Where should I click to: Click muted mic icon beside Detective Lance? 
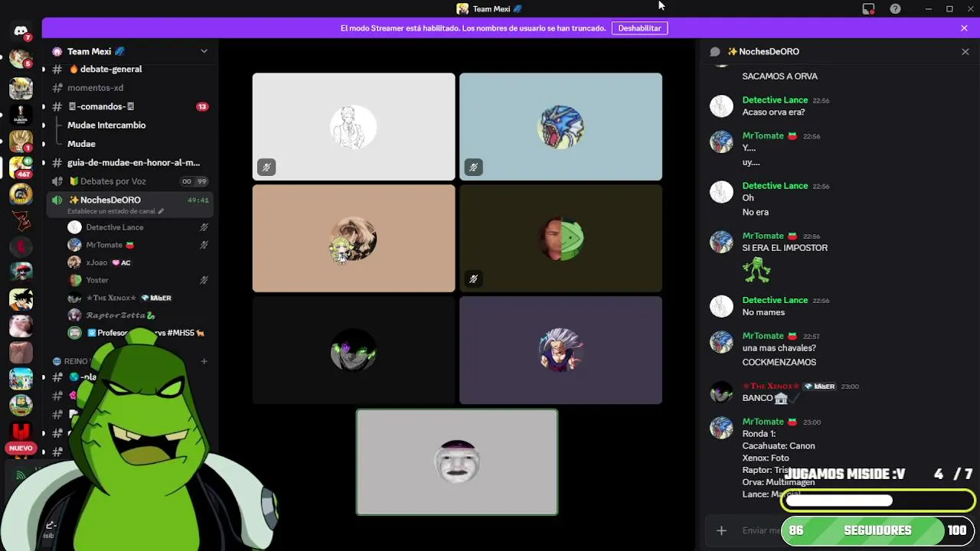[x=204, y=227]
